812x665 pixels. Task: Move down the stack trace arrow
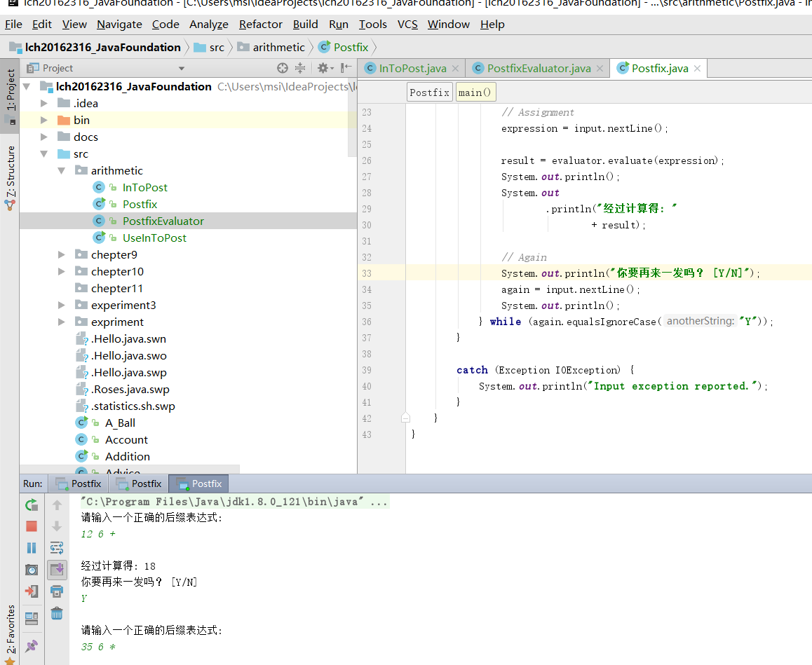(x=57, y=526)
